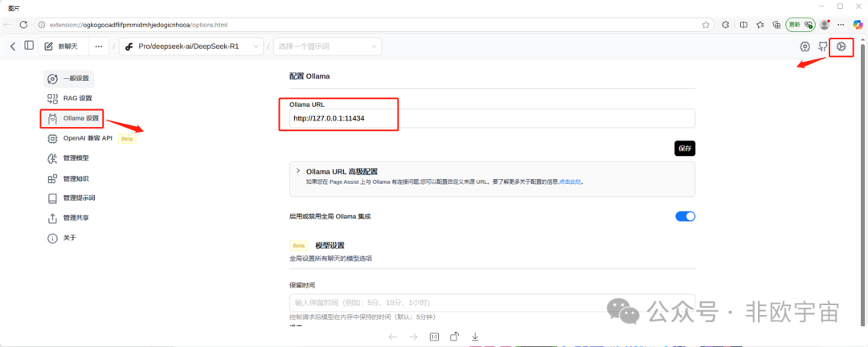Open the 点击此处 link
The height and width of the screenshot is (347, 868).
point(570,182)
